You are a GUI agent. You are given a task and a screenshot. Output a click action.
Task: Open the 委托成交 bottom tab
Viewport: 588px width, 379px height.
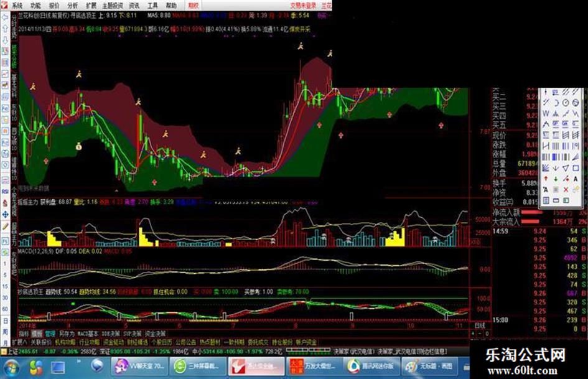click(258, 342)
